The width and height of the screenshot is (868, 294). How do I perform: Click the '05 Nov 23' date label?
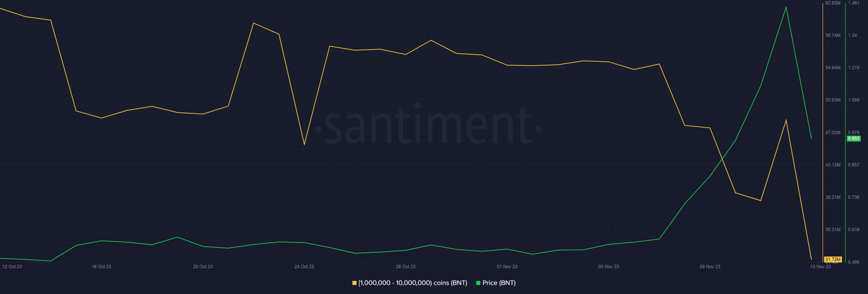[x=608, y=267]
